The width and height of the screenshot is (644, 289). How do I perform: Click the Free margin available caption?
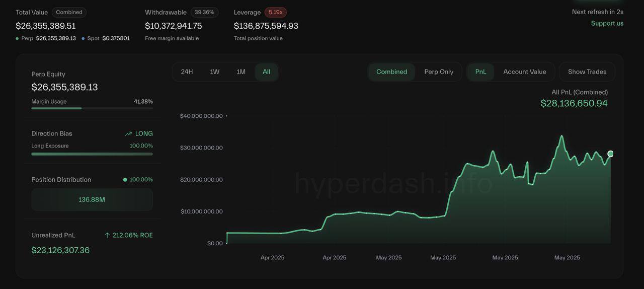(x=172, y=38)
